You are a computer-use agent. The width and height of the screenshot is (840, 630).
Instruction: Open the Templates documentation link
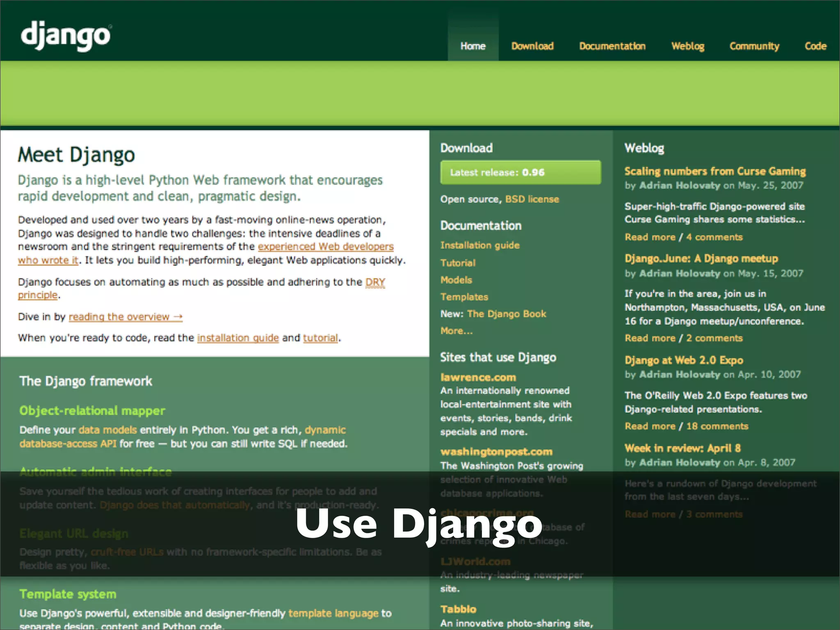click(x=464, y=297)
